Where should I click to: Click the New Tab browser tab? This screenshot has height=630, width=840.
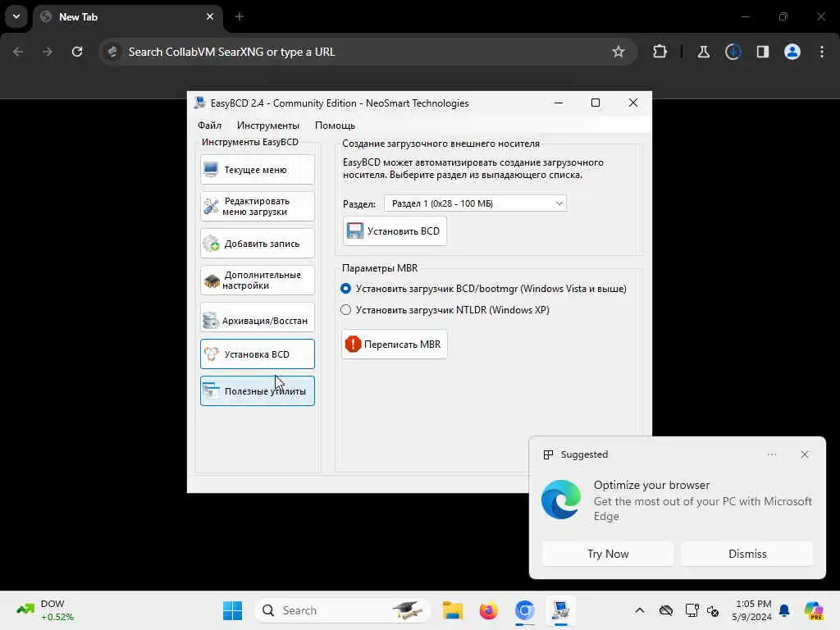(128, 17)
